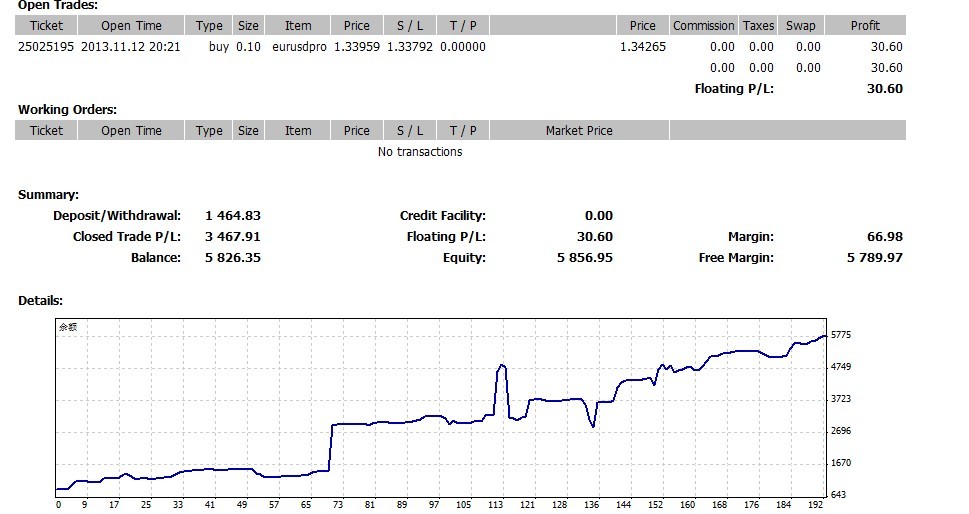Select Closed Trade P/L value 3 467.91
The height and width of the screenshot is (514, 969).
click(233, 237)
